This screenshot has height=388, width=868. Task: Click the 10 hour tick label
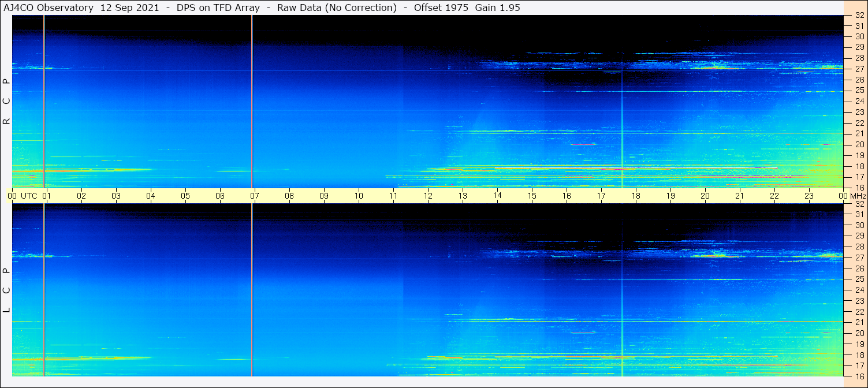359,196
